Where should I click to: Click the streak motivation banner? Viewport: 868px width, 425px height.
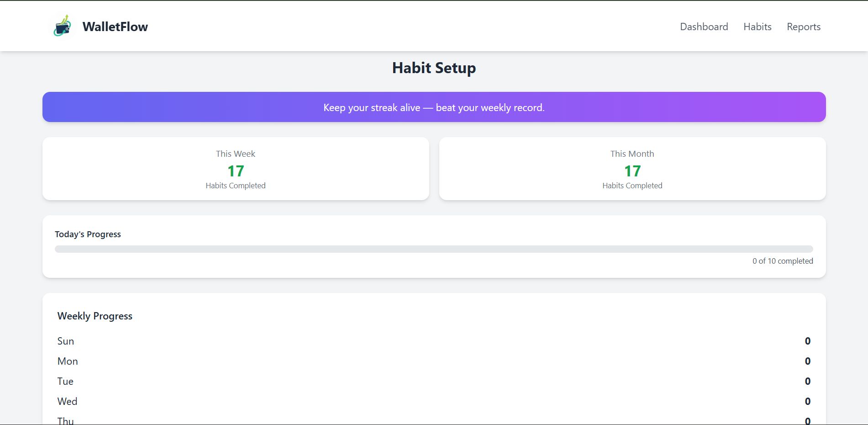click(434, 107)
